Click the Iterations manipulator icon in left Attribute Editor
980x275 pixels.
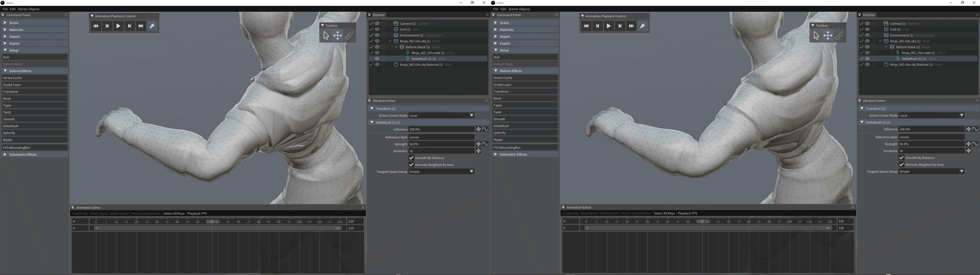(x=479, y=151)
